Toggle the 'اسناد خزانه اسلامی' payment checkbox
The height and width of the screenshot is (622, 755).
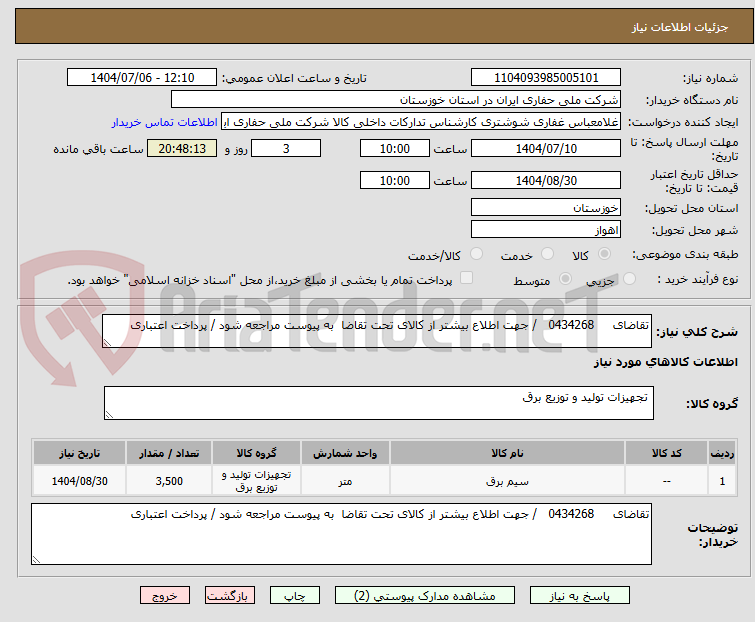point(466,280)
